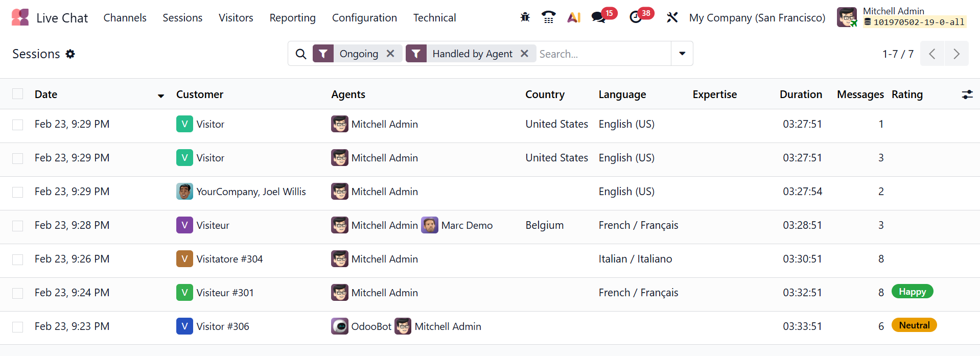
Task: Click the Live Chat app logo
Action: [20, 17]
